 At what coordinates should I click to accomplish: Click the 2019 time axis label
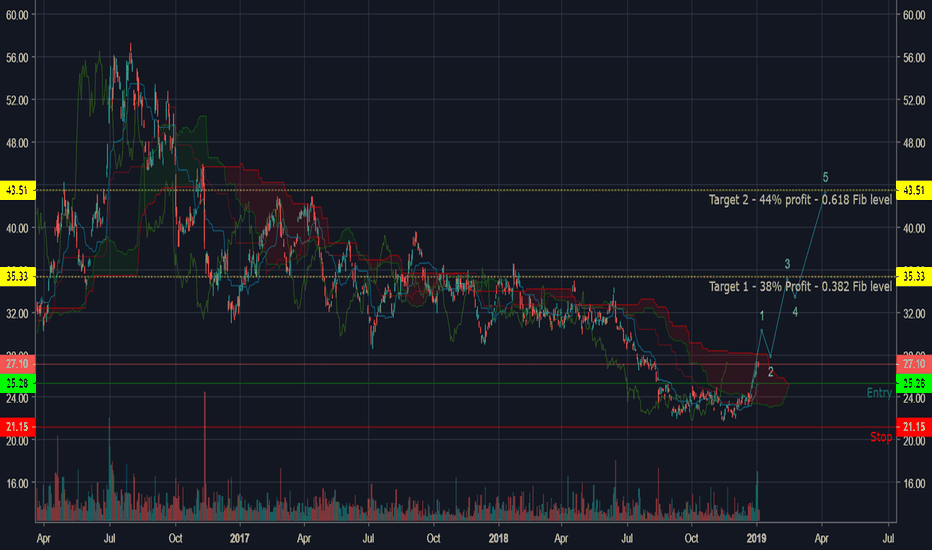[x=756, y=538]
